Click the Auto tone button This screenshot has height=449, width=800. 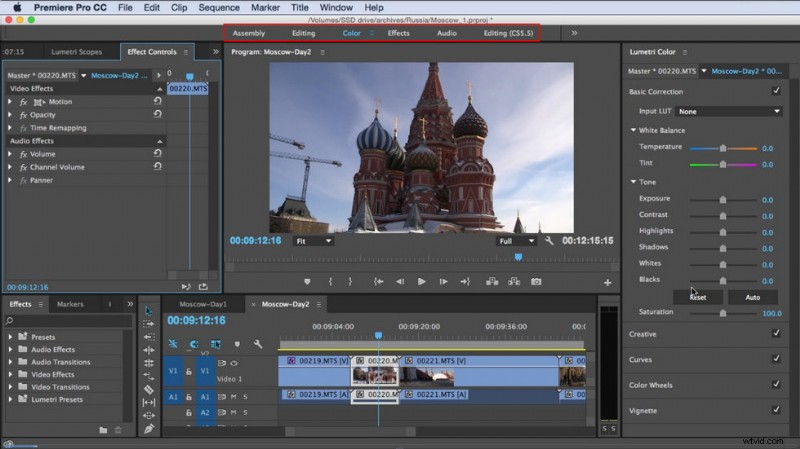pyautogui.click(x=753, y=297)
